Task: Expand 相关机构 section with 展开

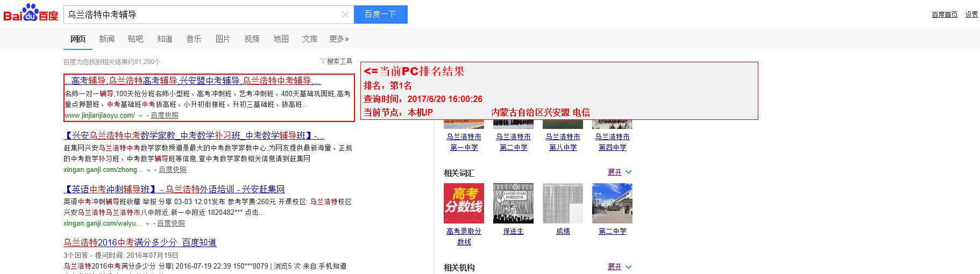Action: click(x=619, y=267)
